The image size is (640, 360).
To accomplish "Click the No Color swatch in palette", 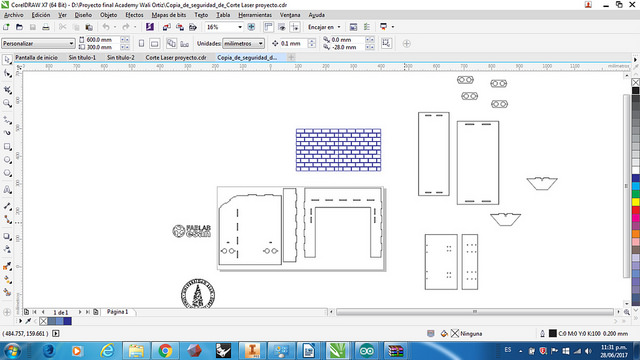I will (x=636, y=82).
